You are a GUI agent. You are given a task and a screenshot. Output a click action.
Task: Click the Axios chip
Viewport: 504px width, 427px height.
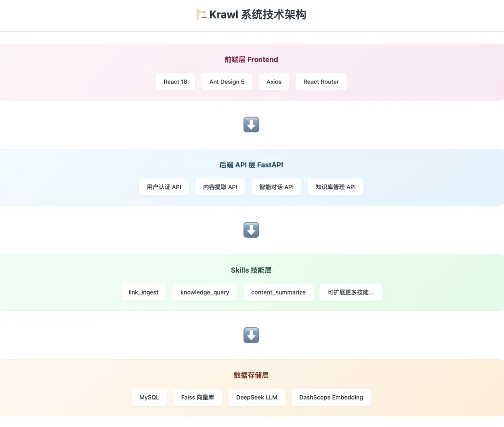pyautogui.click(x=274, y=82)
